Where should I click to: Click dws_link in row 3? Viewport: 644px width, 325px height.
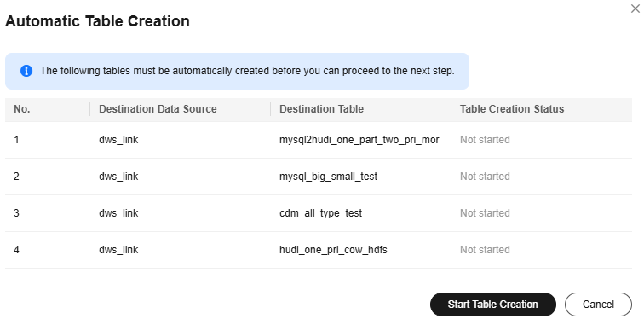[118, 213]
